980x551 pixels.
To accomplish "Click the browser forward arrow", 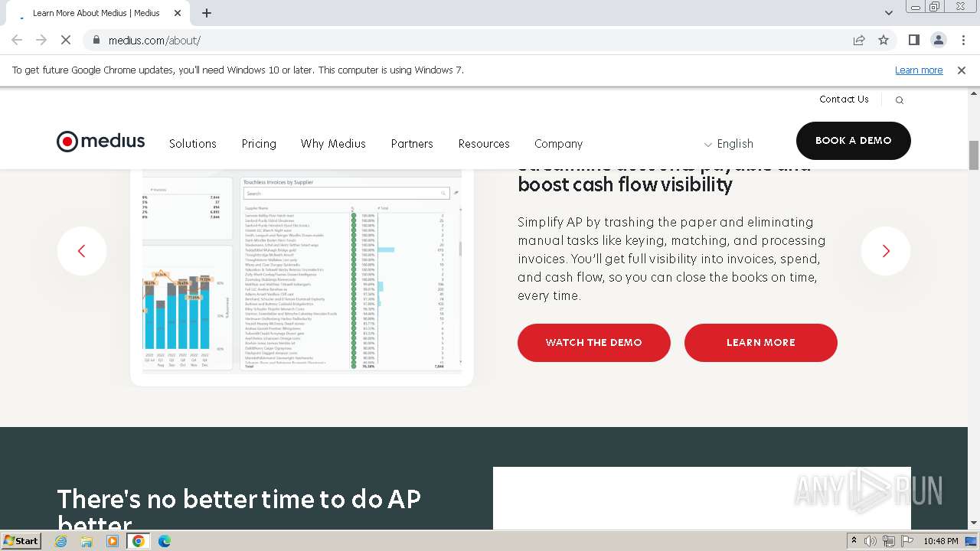I will click(41, 40).
